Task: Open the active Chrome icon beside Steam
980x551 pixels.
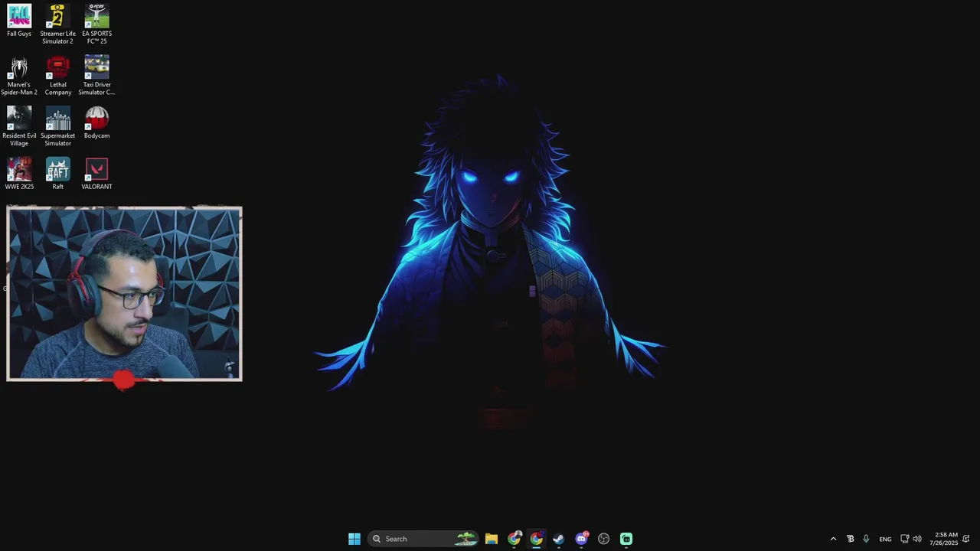Action: click(x=537, y=539)
